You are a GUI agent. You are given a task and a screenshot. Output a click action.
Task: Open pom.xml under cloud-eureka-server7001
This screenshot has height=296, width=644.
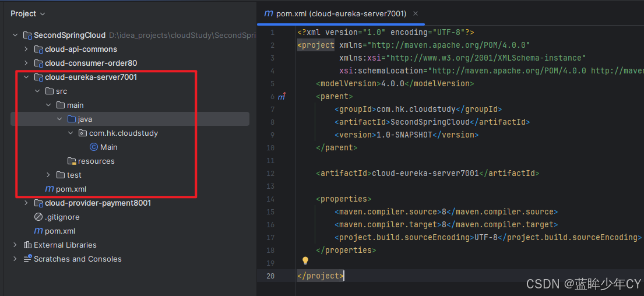click(x=71, y=189)
